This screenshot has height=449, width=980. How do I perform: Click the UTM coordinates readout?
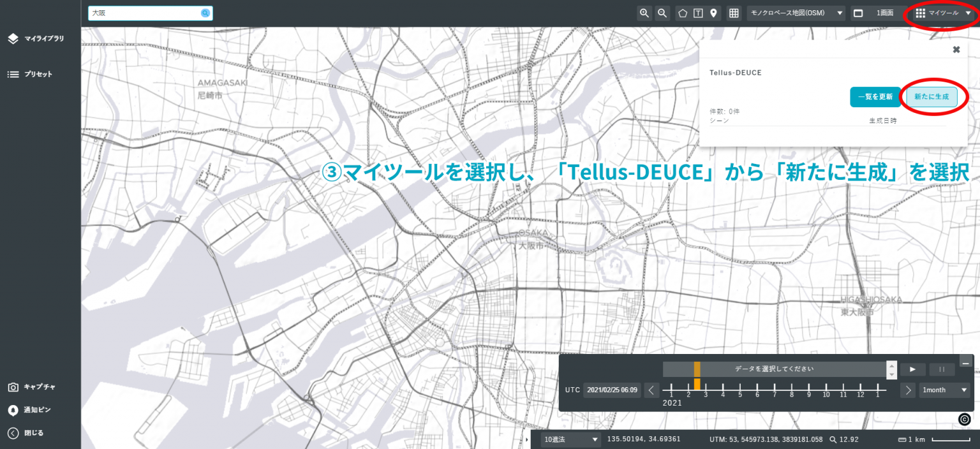766,439
